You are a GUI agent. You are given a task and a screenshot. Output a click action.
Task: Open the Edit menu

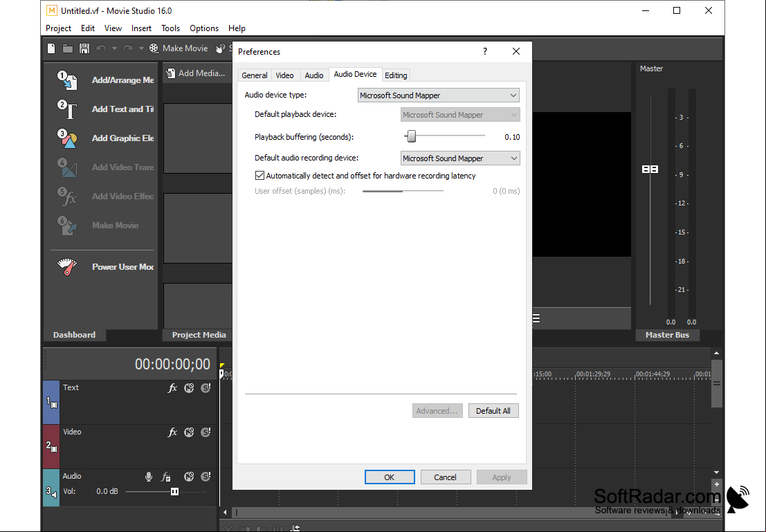88,28
